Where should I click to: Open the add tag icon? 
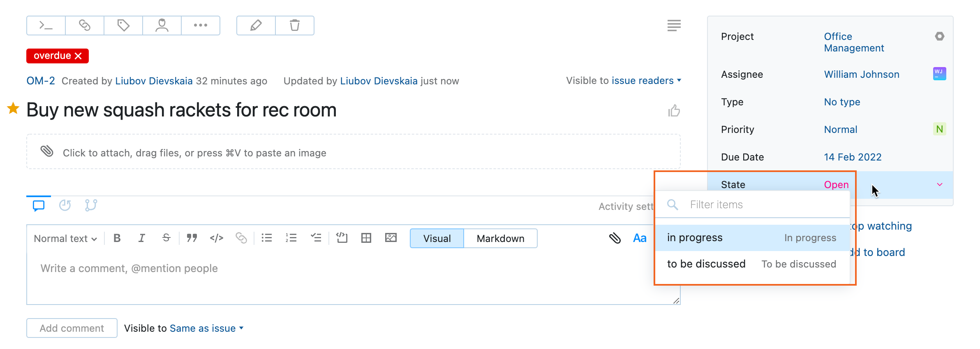tap(123, 26)
